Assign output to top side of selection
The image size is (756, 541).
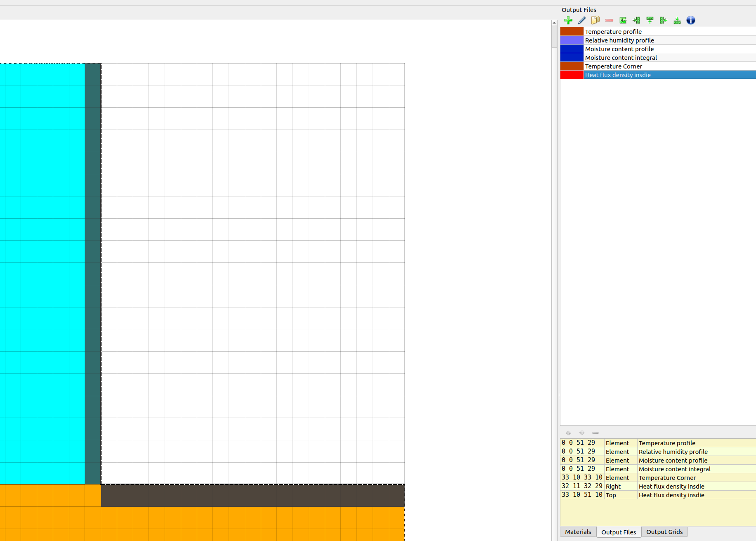pyautogui.click(x=650, y=20)
